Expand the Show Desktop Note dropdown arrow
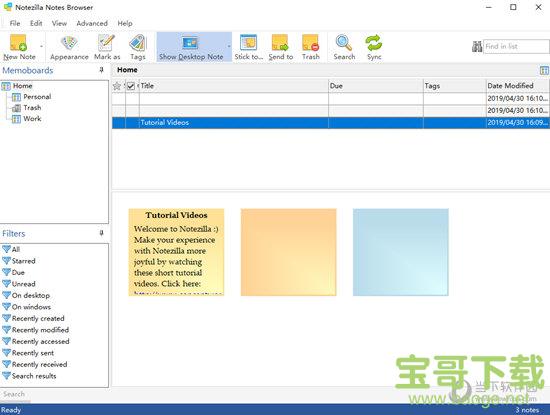The width and height of the screenshot is (550, 415). tap(229, 47)
